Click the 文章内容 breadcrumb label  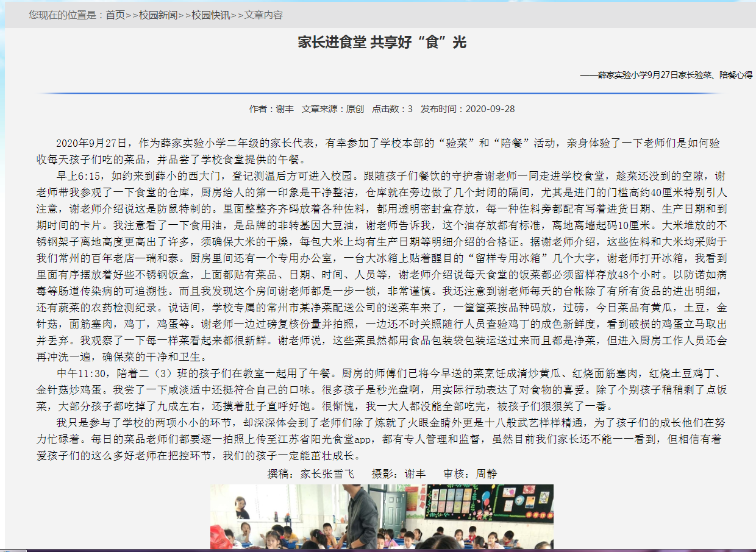point(263,15)
